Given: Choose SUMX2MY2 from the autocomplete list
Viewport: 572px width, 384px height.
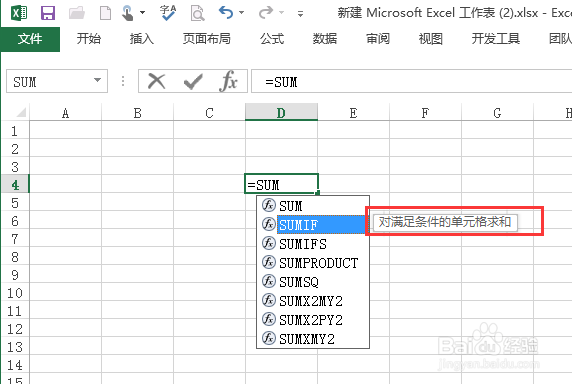Looking at the screenshot, I should coord(313,300).
